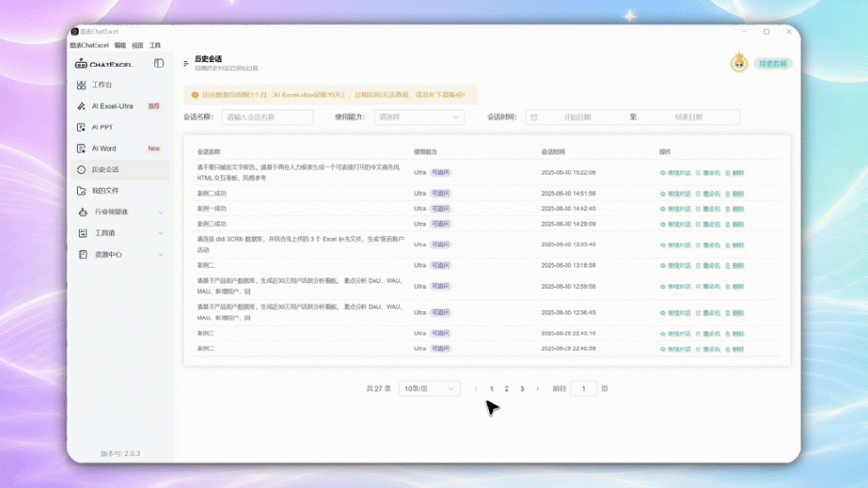Image resolution: width=868 pixels, height=488 pixels.
Task: Continue conversation for row 15:22:06
Action: tap(676, 173)
